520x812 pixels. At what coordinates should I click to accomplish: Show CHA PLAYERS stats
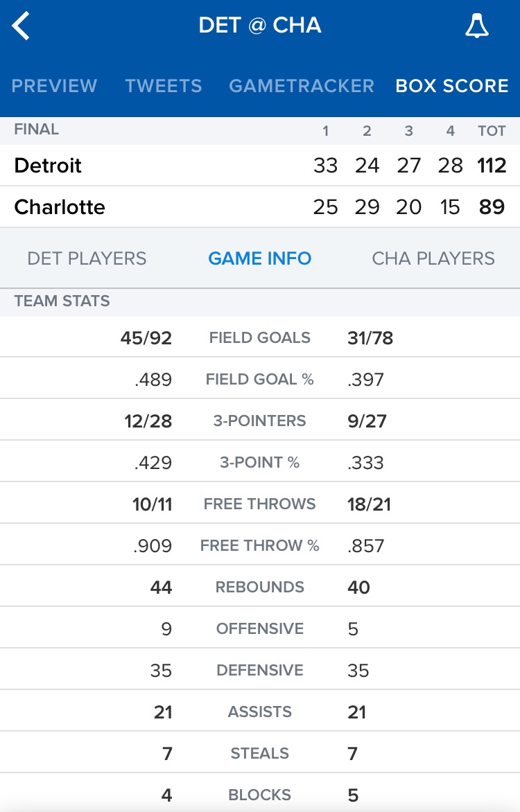[x=433, y=258]
